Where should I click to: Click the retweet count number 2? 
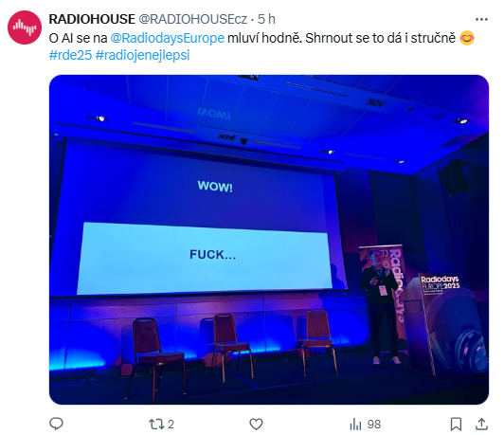click(x=171, y=424)
